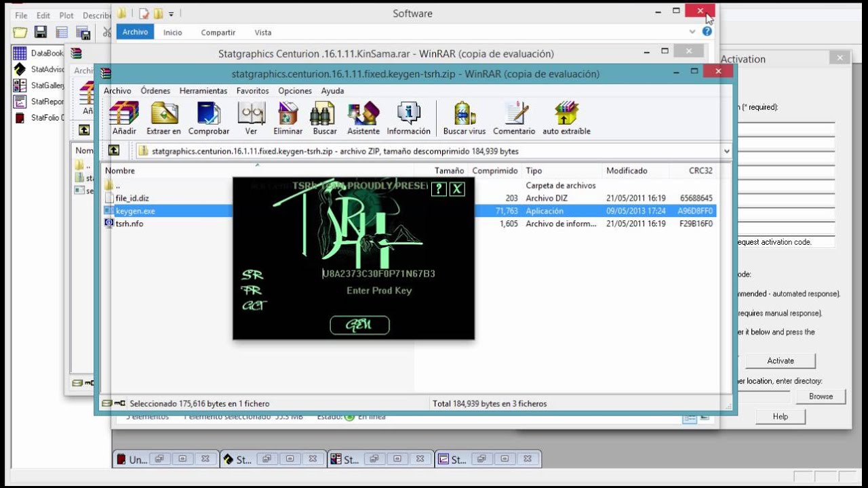The height and width of the screenshot is (488, 868).
Task: Close the keygen with its green X
Action: 458,189
